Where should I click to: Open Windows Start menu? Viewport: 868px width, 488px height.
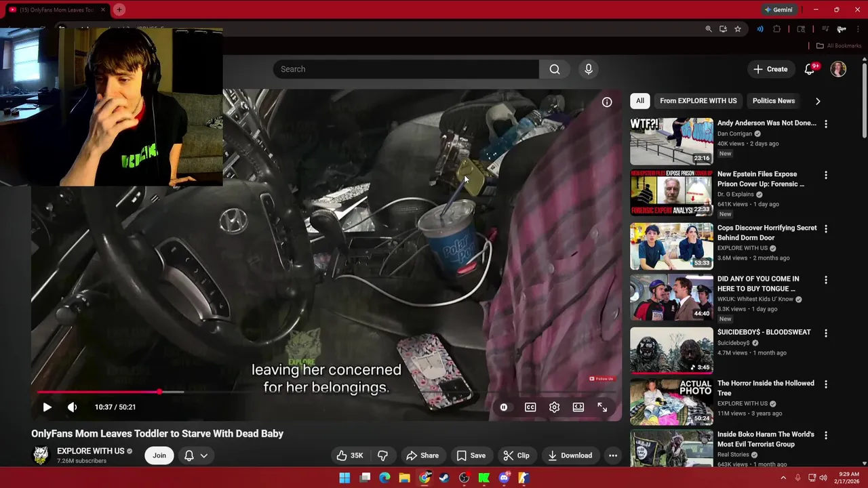[344, 478]
